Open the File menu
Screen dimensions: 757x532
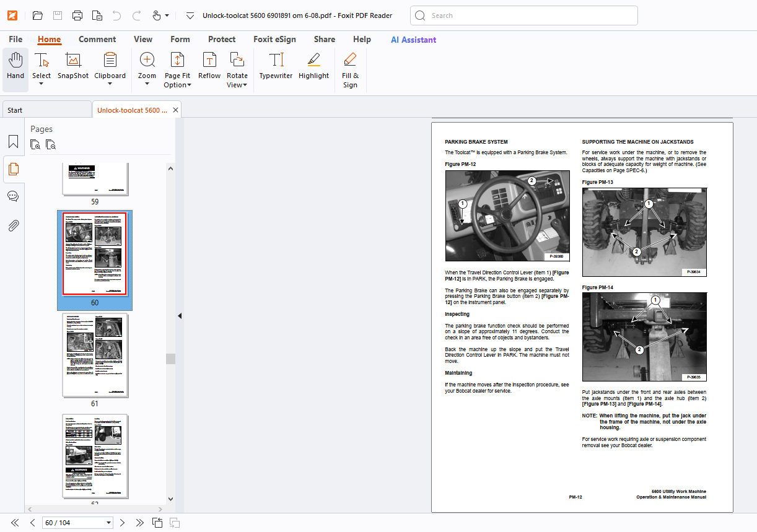pyautogui.click(x=15, y=39)
